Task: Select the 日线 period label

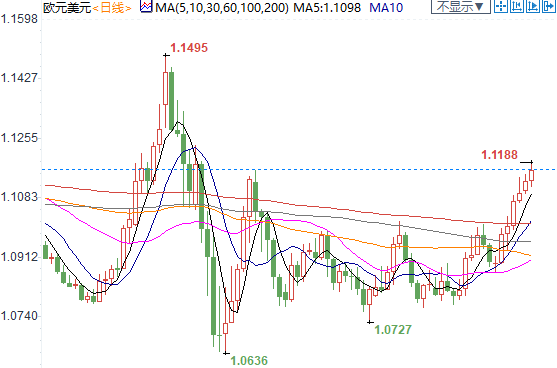Action: (112, 7)
